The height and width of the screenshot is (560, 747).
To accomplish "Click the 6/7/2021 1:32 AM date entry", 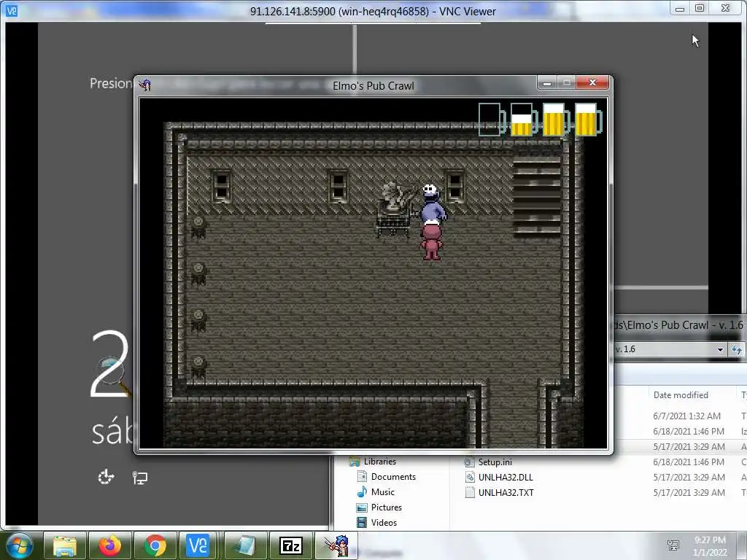I will click(x=686, y=416).
